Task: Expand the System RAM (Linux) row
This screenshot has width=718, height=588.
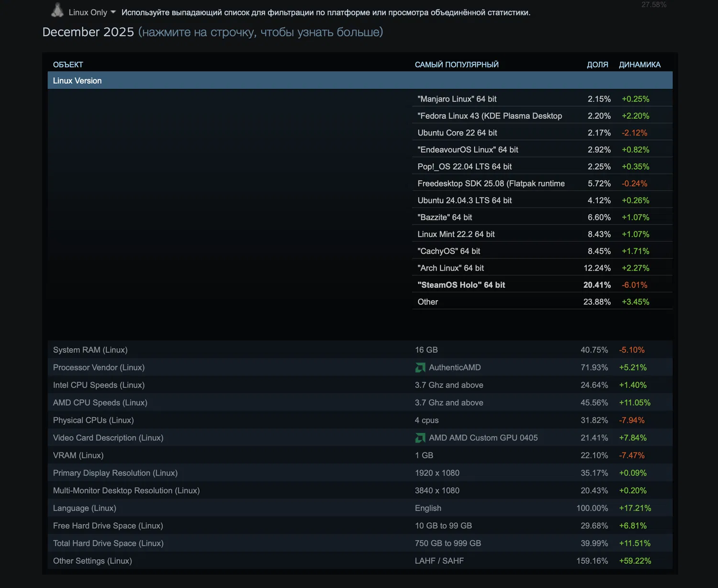Action: pyautogui.click(x=360, y=350)
